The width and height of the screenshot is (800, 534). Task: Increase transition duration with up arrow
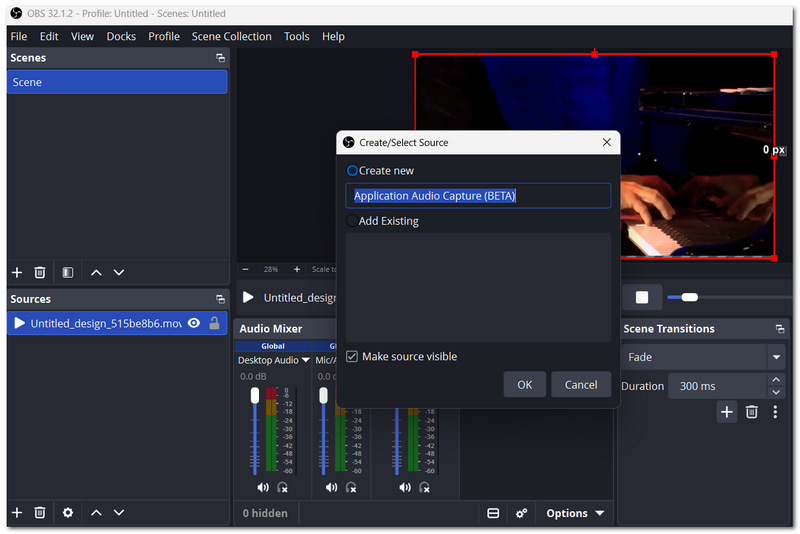click(776, 380)
